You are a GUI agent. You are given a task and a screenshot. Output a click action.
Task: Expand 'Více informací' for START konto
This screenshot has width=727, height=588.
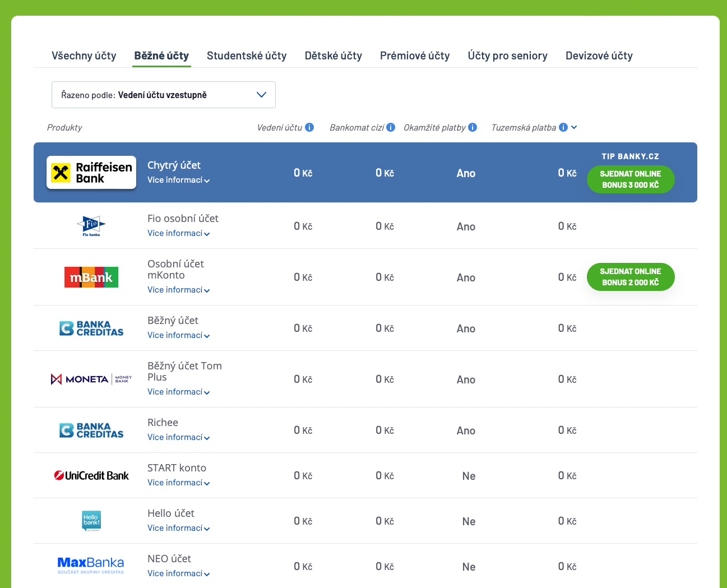pyautogui.click(x=178, y=483)
